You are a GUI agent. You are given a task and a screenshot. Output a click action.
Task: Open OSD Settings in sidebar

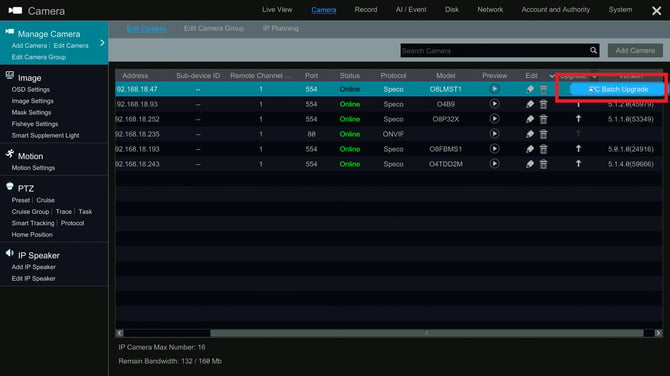click(x=31, y=89)
